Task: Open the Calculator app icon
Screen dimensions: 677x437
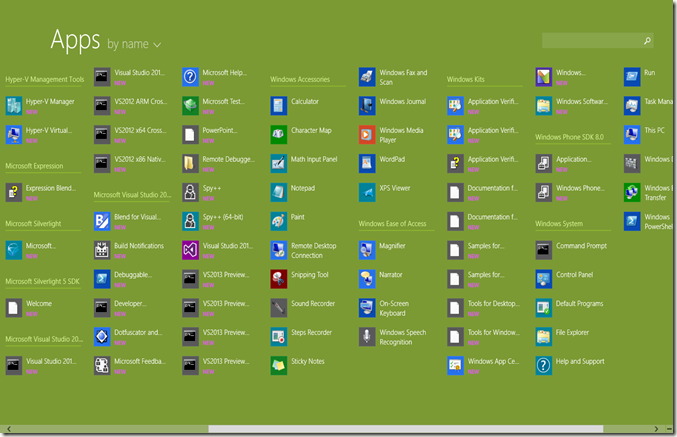Action: click(x=278, y=104)
